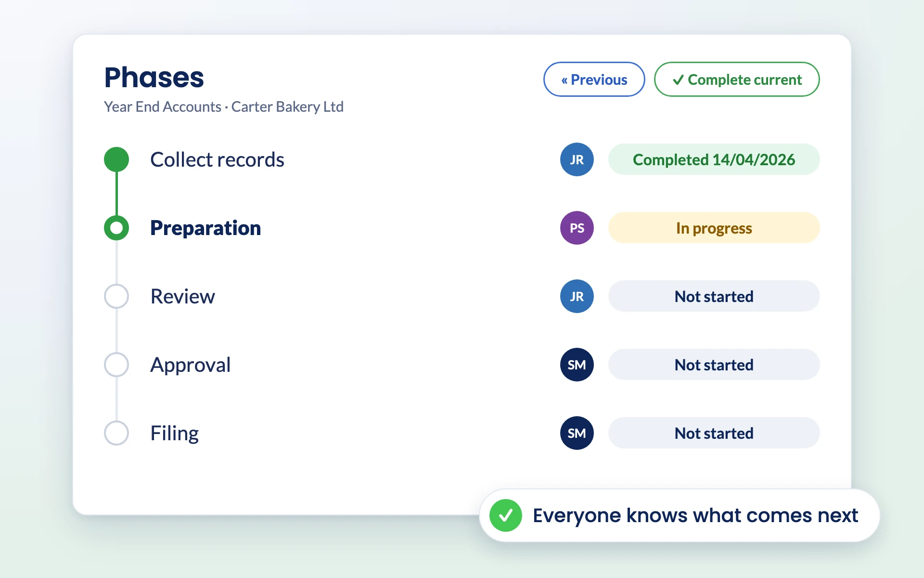Click the Previous button

[x=594, y=79]
